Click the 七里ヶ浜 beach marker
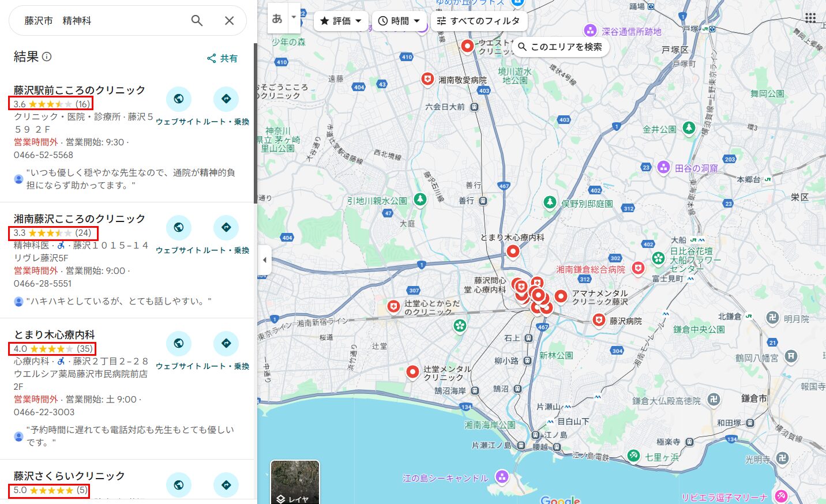The height and width of the screenshot is (504, 826). click(x=633, y=456)
